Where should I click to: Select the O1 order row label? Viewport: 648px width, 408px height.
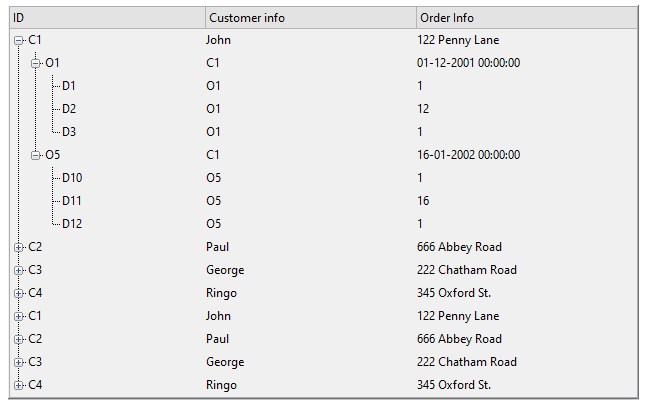point(53,63)
